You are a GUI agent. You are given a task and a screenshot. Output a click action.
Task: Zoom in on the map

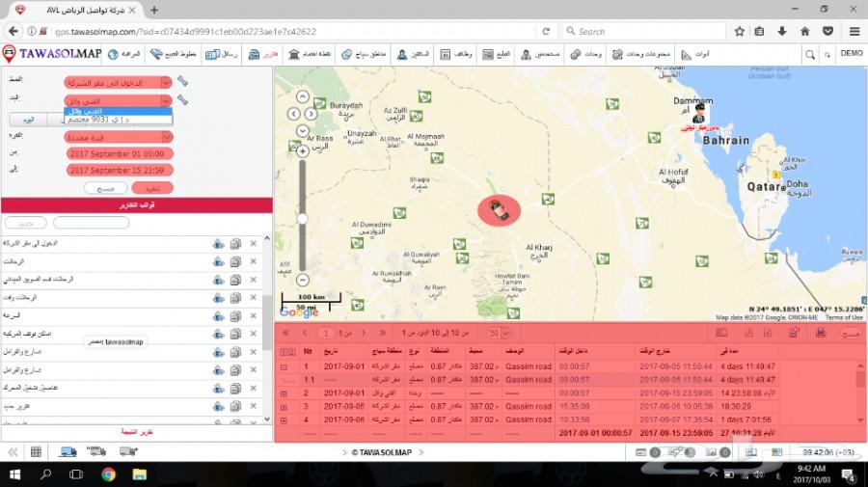point(302,151)
